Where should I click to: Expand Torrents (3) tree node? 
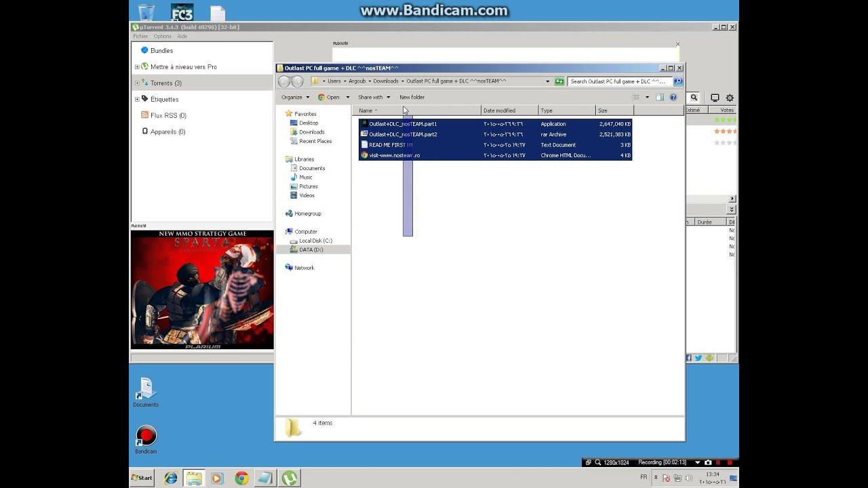point(137,83)
